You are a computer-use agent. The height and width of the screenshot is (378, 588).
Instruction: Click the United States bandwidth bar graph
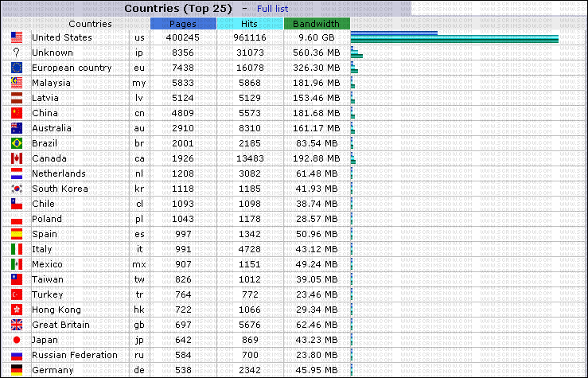[454, 37]
